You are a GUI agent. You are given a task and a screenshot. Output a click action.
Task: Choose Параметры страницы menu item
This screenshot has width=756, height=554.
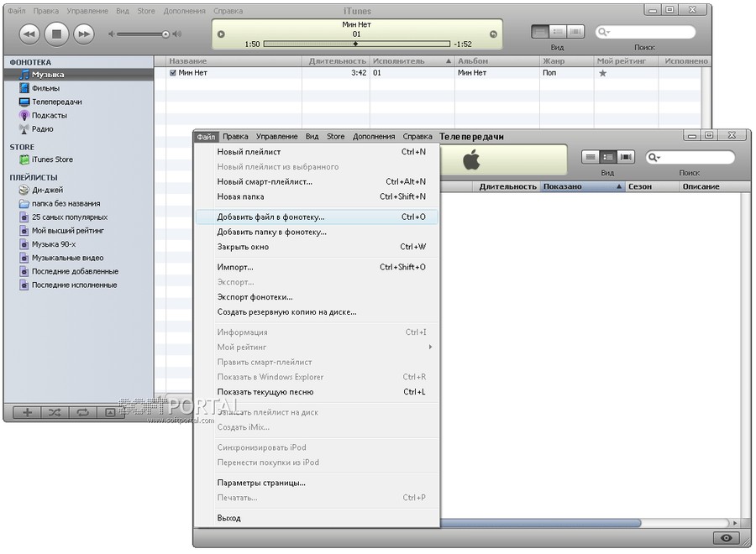click(x=317, y=483)
